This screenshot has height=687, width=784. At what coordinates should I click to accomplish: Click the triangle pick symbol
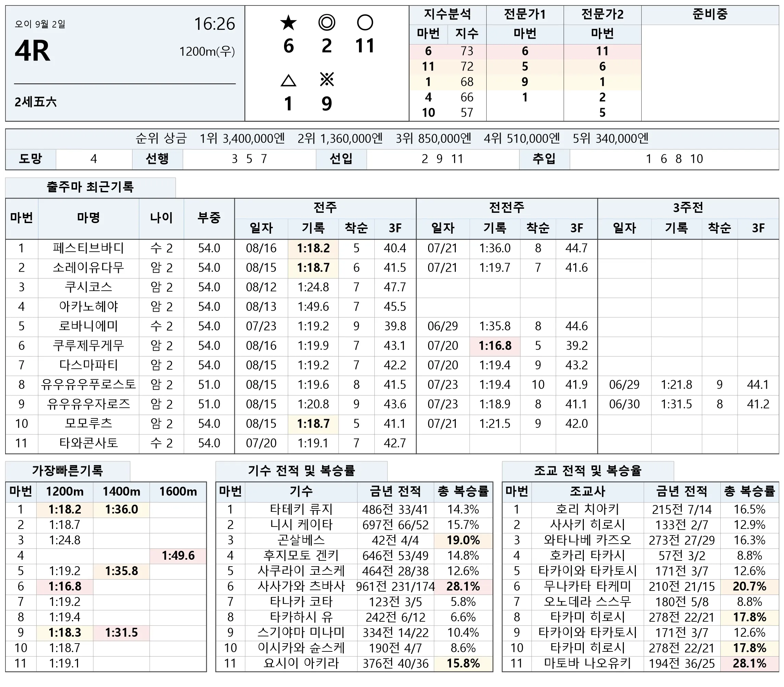tap(288, 80)
